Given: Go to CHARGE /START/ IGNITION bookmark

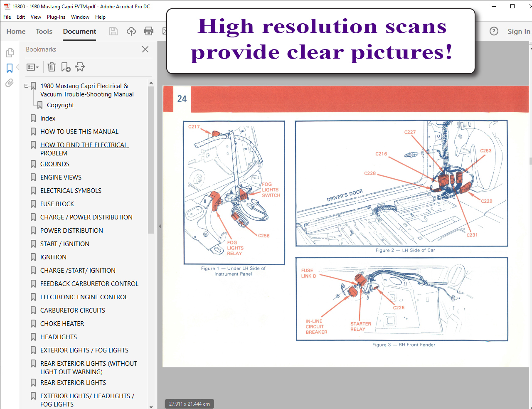Looking at the screenshot, I should pyautogui.click(x=78, y=271).
